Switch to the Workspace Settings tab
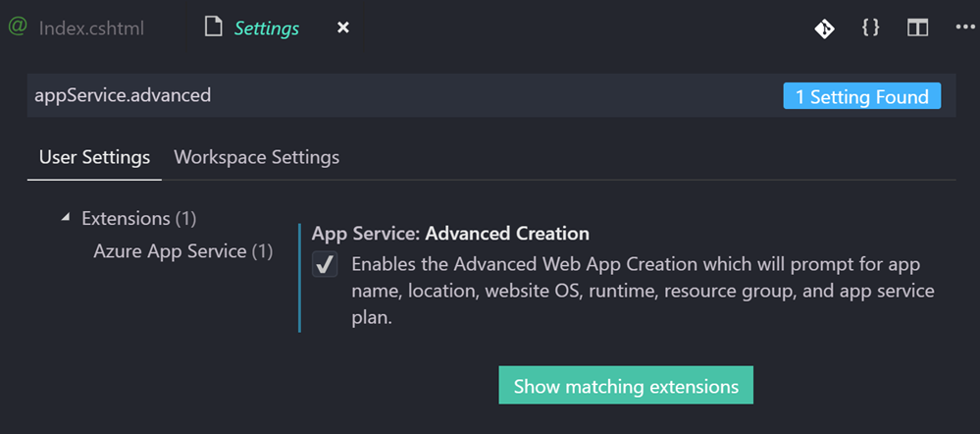 pyautogui.click(x=256, y=157)
